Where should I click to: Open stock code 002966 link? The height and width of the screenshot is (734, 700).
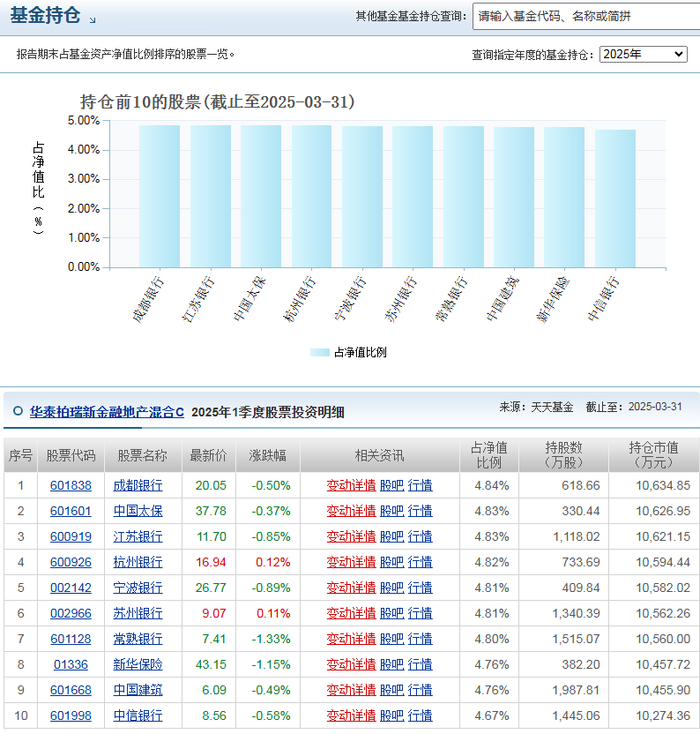[71, 613]
